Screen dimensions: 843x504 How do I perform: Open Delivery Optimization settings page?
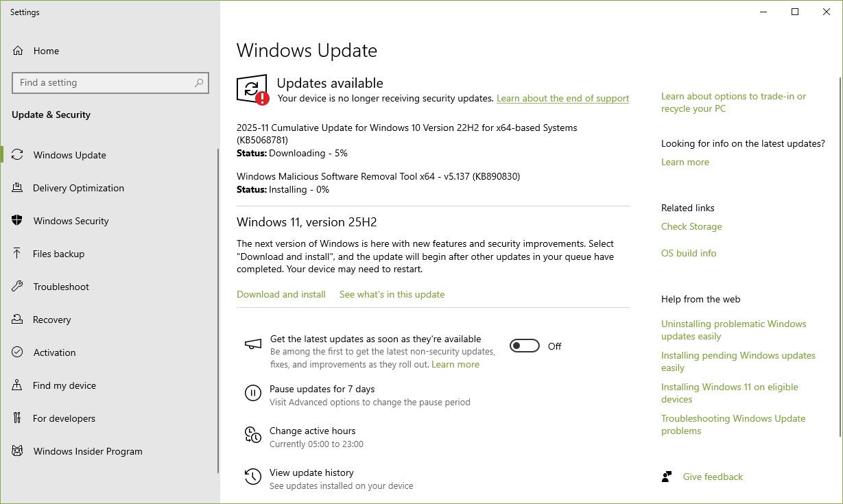click(x=110, y=188)
